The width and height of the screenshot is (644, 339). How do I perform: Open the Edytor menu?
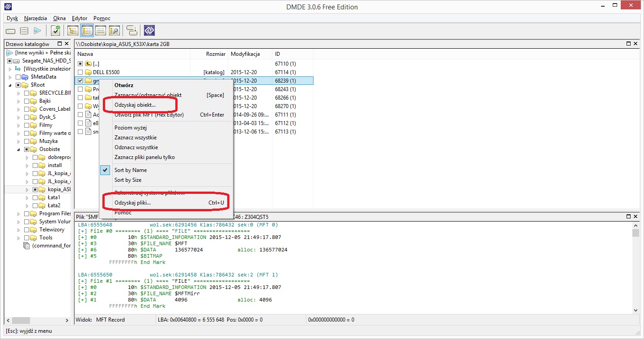(80, 18)
